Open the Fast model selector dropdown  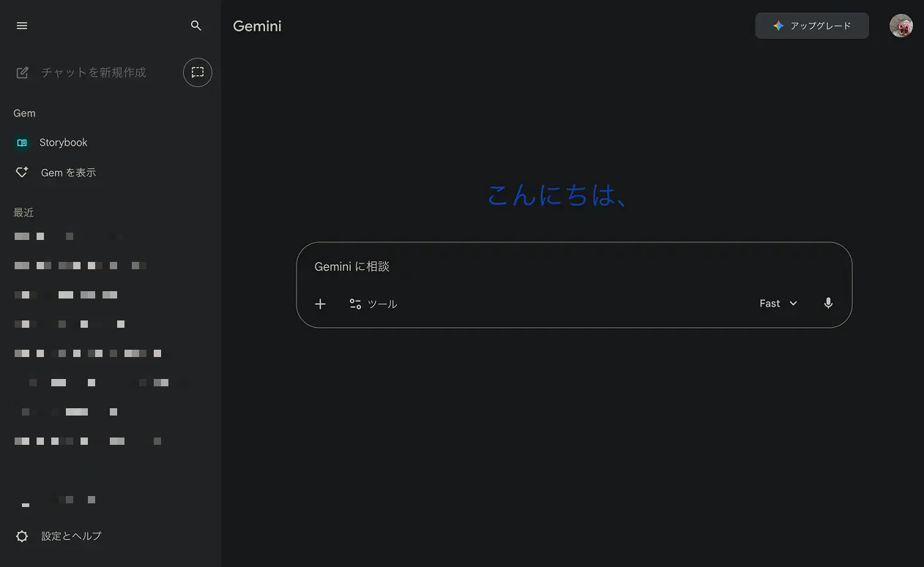pos(778,303)
